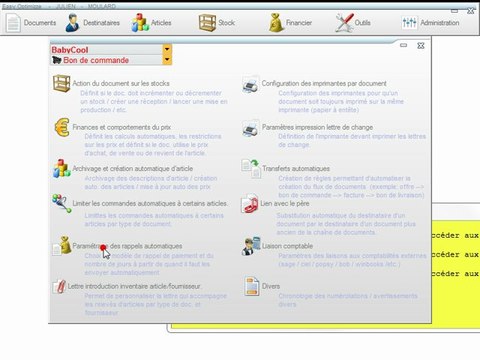Open Paramétrage des rappels automatiques
This screenshot has width=480, height=360.
tap(127, 246)
